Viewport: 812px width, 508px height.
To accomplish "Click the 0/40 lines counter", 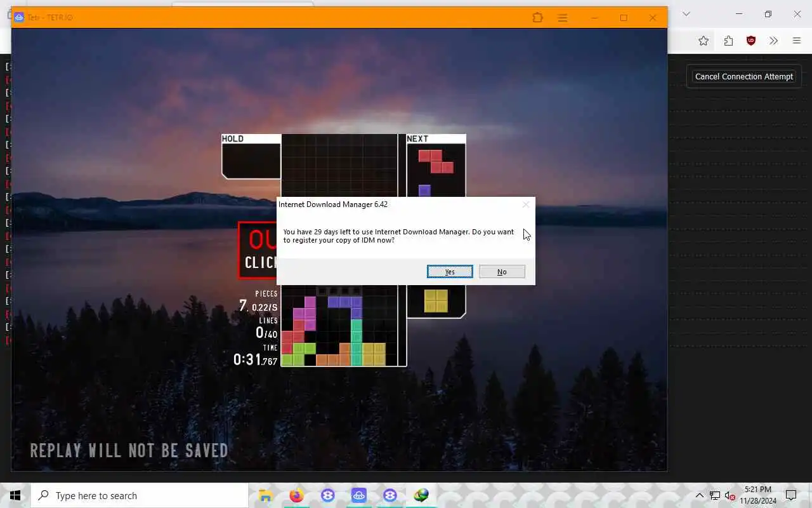I will point(266,333).
